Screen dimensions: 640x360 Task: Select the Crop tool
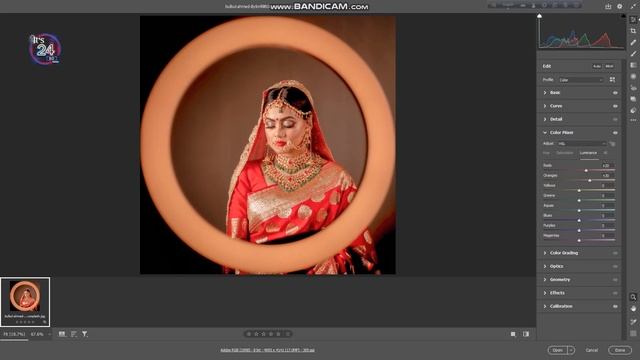(633, 31)
